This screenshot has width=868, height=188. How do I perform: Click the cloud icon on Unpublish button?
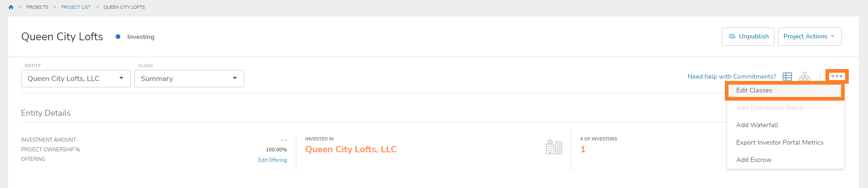tap(732, 37)
